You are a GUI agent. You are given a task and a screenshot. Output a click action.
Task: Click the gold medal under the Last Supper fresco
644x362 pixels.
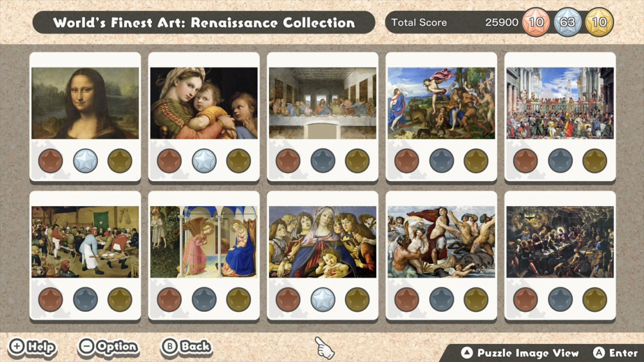pyautogui.click(x=357, y=160)
